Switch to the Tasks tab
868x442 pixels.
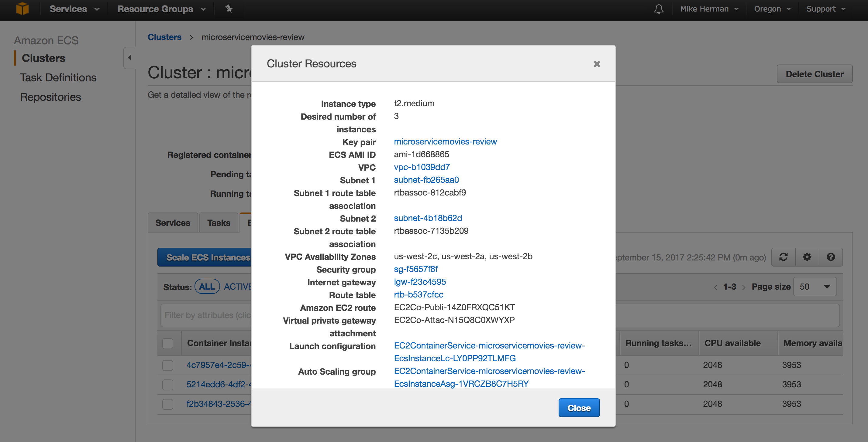(218, 222)
